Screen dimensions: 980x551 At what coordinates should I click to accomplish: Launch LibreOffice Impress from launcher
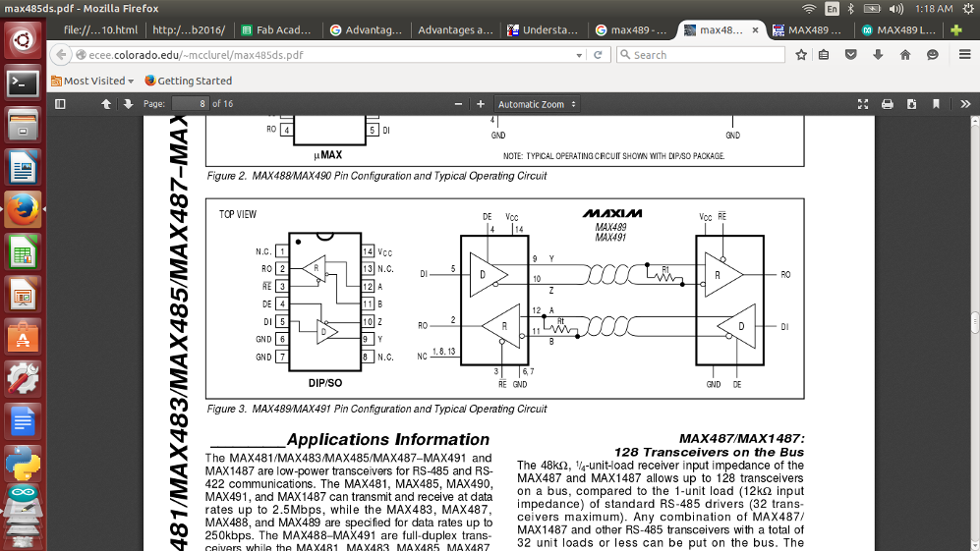pyautogui.click(x=24, y=295)
